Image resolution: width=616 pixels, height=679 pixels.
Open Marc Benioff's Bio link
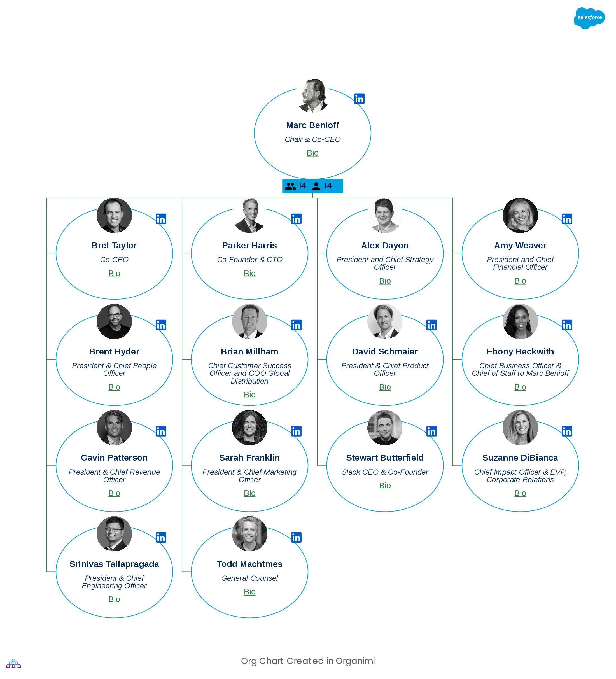click(x=312, y=153)
